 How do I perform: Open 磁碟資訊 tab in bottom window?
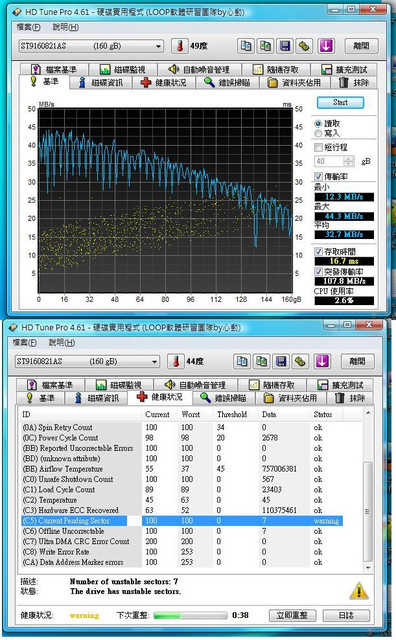(x=97, y=398)
